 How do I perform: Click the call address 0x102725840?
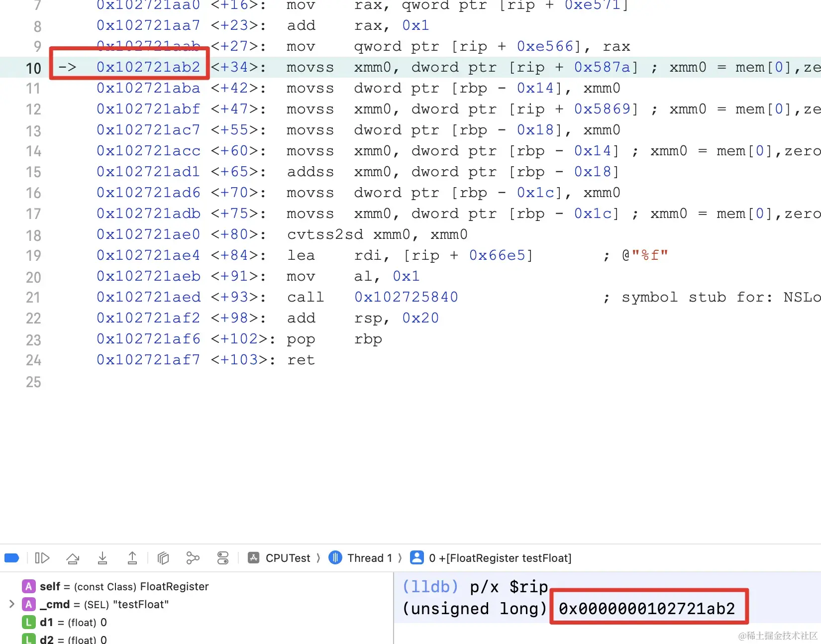pyautogui.click(x=406, y=297)
